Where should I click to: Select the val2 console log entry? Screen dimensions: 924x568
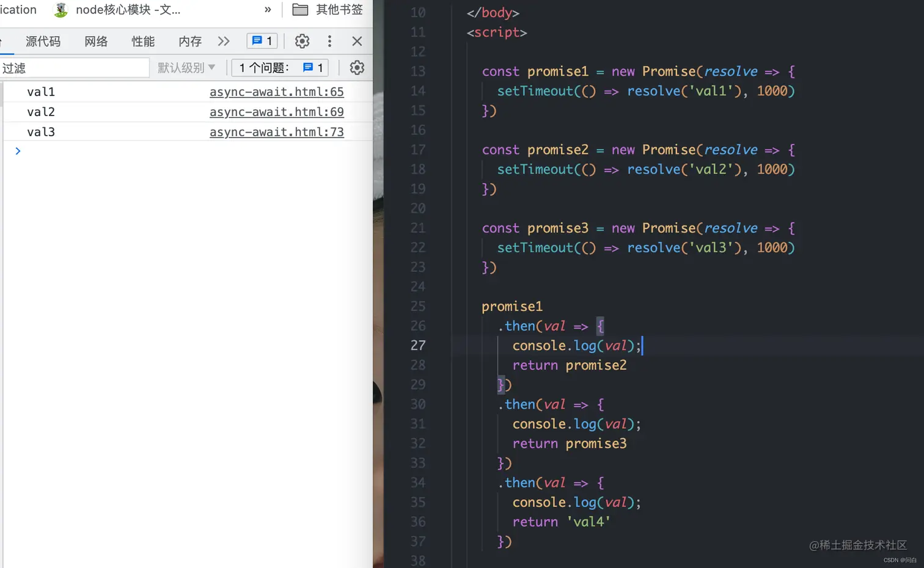coord(41,112)
